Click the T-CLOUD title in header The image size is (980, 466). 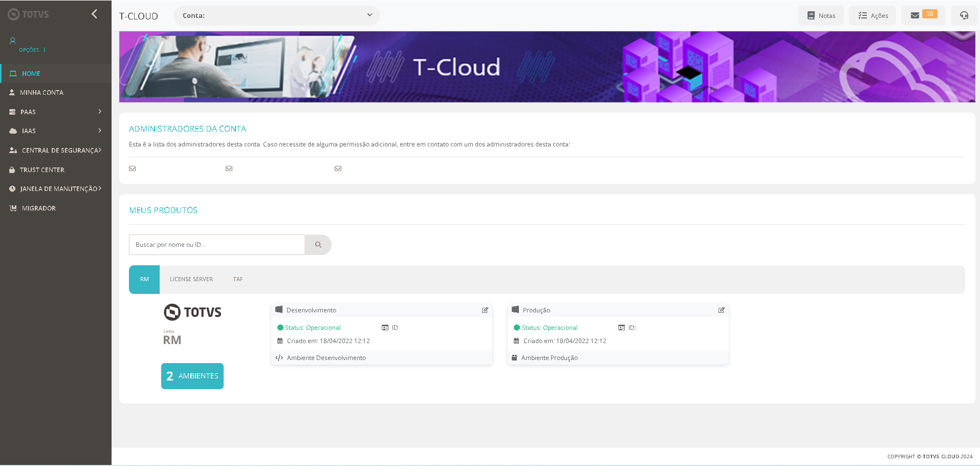pos(139,16)
